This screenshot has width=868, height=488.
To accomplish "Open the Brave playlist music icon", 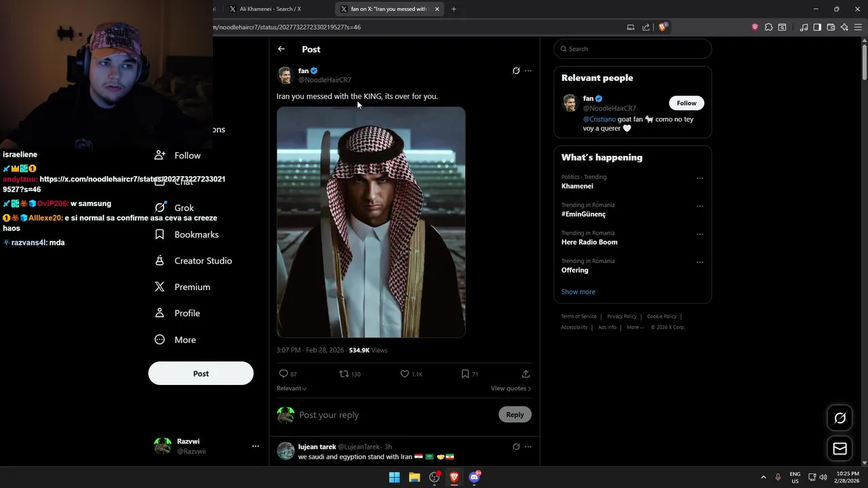I will (804, 27).
